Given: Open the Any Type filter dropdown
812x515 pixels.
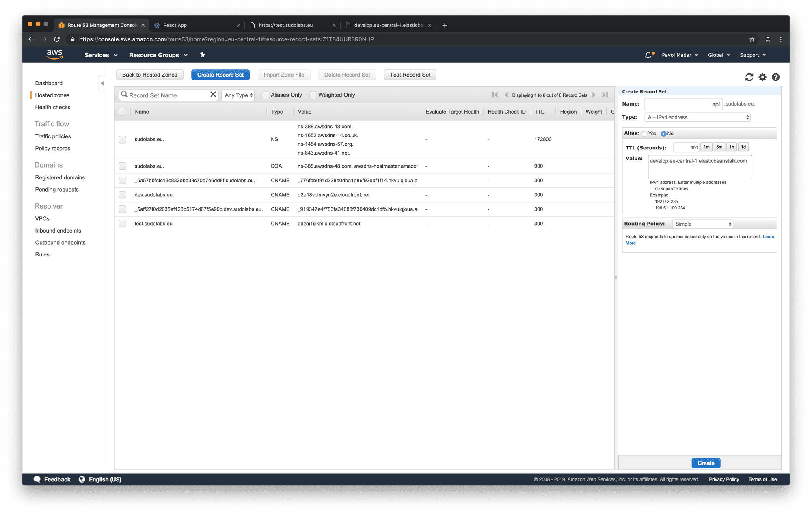Looking at the screenshot, I should (x=238, y=95).
